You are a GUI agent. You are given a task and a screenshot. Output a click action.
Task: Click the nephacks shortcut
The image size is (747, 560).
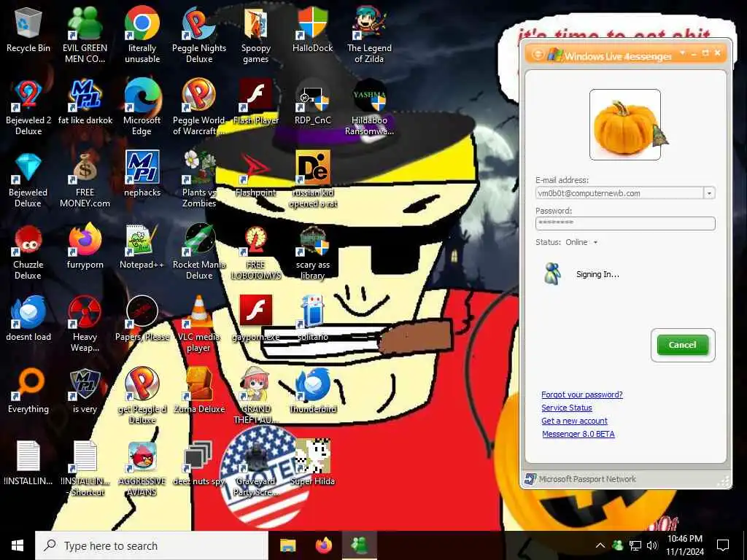[x=142, y=168]
